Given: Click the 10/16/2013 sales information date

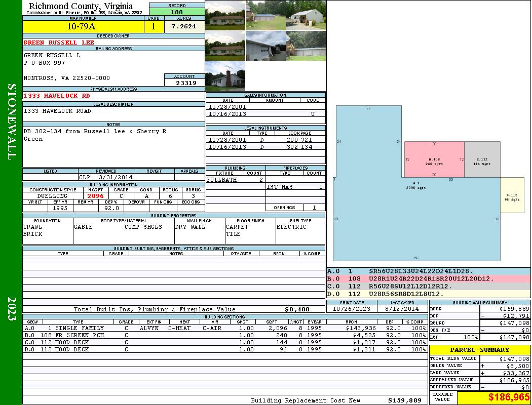Looking at the screenshot, I should point(227,114).
